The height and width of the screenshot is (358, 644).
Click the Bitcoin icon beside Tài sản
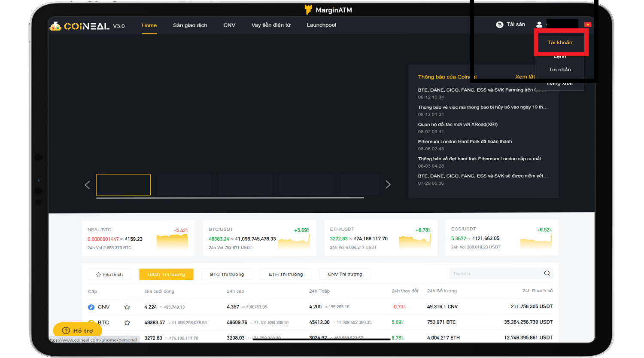[x=499, y=25]
